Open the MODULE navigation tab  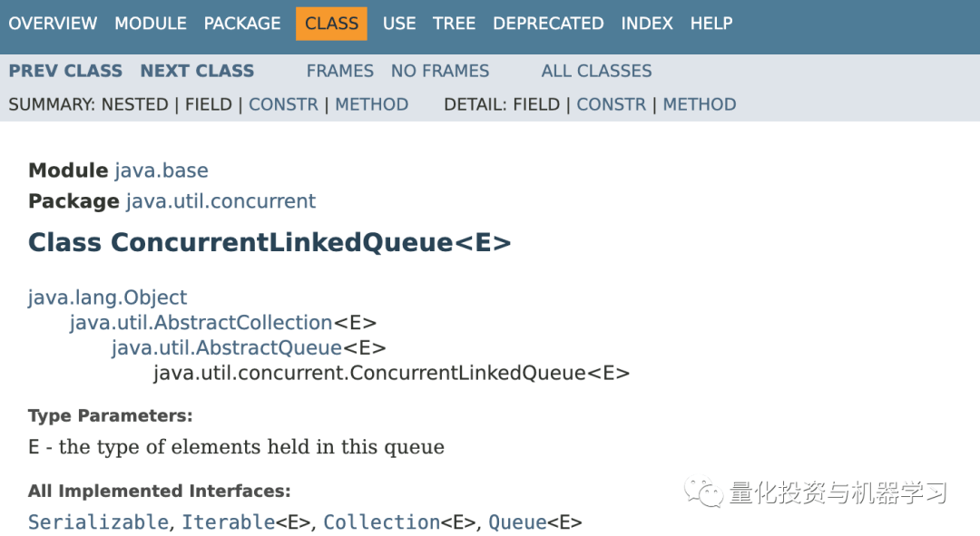(x=151, y=24)
